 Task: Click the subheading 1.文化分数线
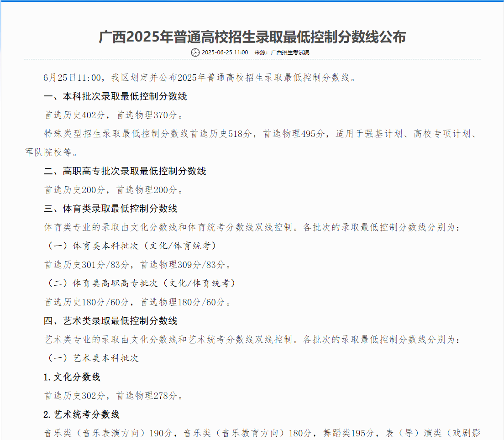(x=72, y=377)
